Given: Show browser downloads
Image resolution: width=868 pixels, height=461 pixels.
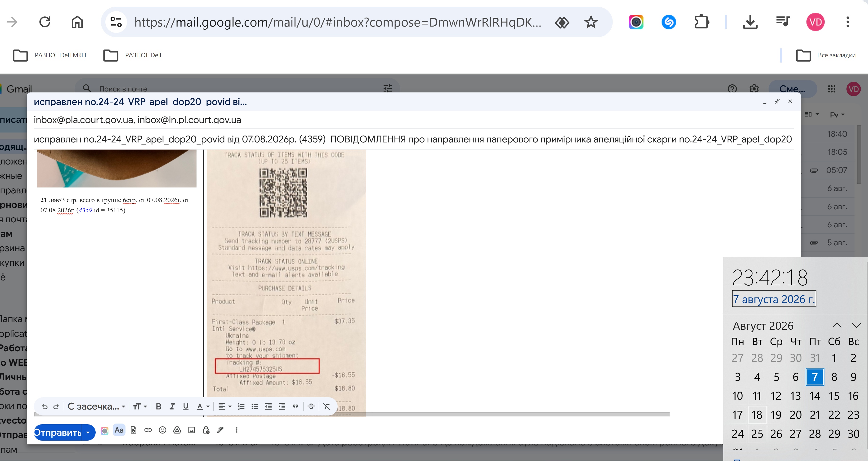Looking at the screenshot, I should (750, 22).
